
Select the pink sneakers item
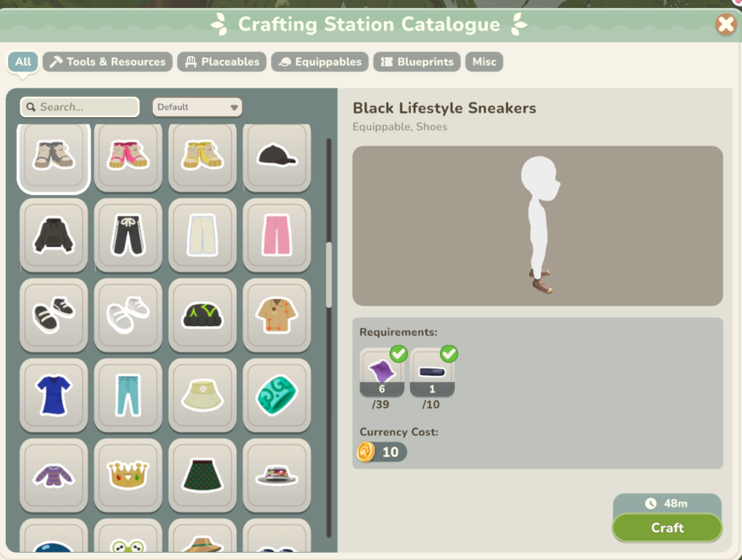tap(128, 157)
